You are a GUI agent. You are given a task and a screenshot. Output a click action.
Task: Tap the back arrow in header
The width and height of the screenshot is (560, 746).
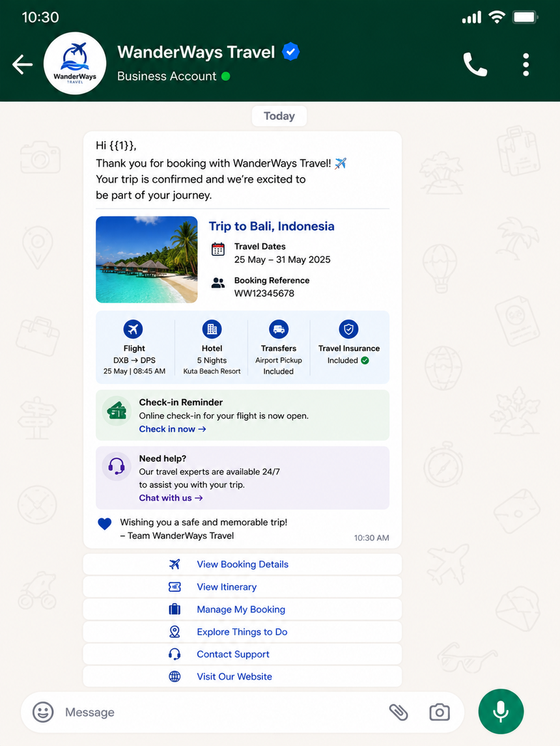coord(22,64)
